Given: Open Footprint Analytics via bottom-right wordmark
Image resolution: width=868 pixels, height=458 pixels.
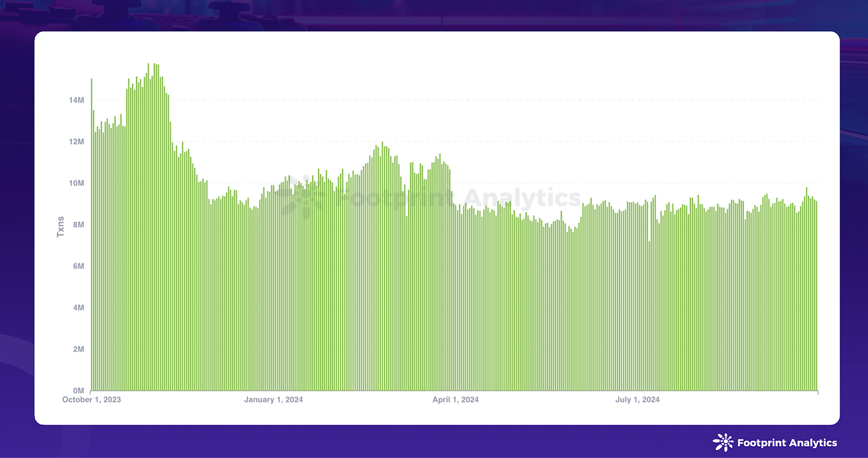Looking at the screenshot, I should pos(786,443).
